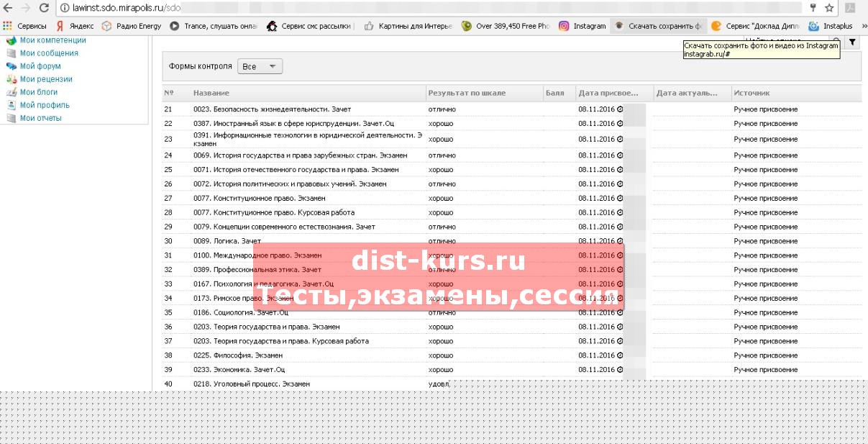Screen dimensions: 868x444
Task: Open the Радио Energy bookmark
Action: tap(131, 26)
